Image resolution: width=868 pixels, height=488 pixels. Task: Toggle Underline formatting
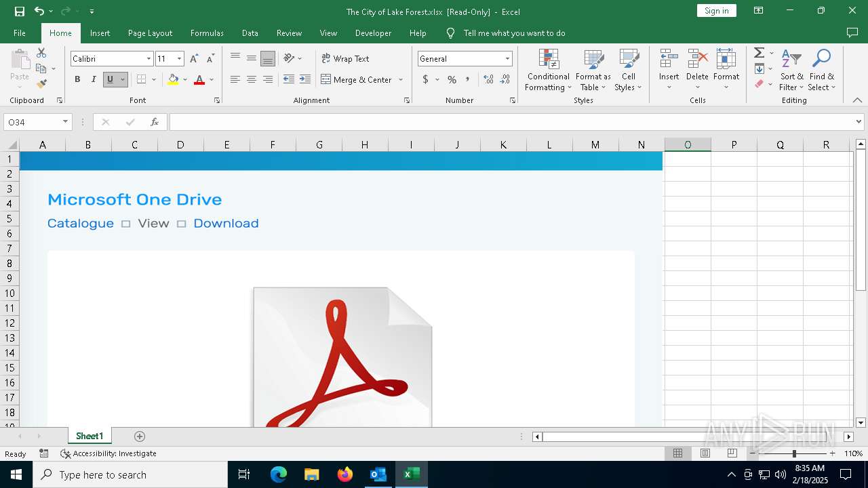(x=110, y=79)
